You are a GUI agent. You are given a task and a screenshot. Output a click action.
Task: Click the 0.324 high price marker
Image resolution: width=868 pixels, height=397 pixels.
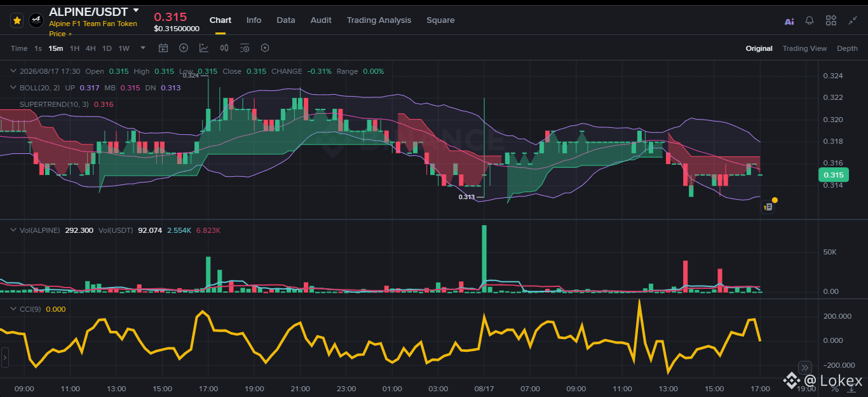coord(191,76)
